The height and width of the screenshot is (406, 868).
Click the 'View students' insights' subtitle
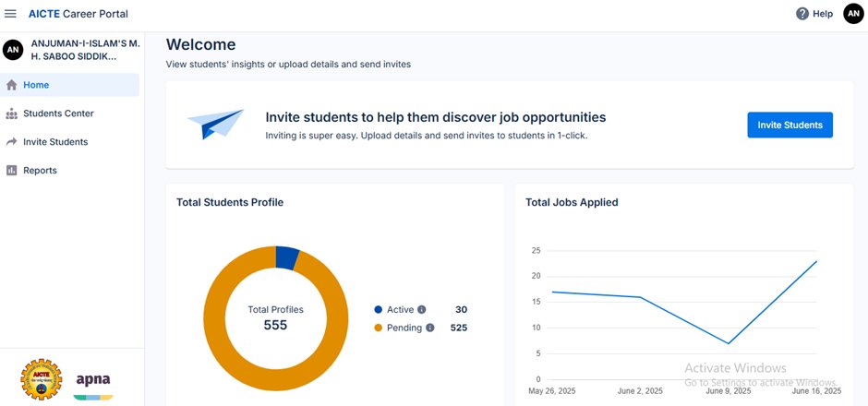[288, 65]
